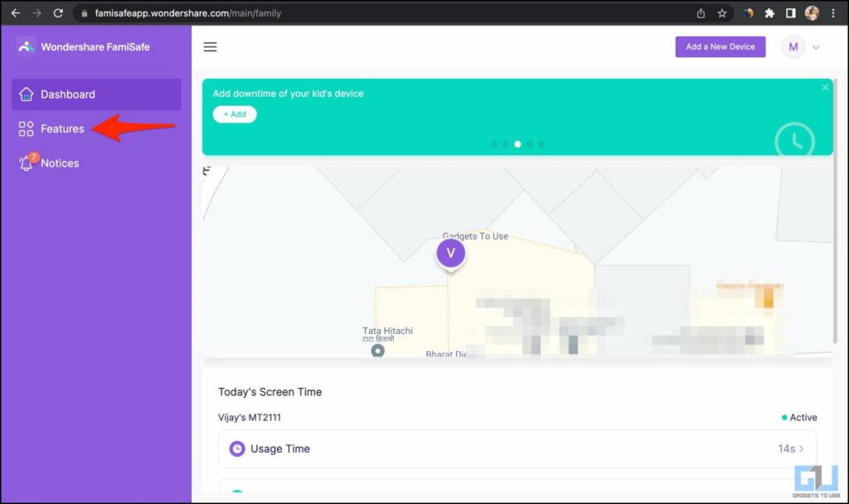849x504 pixels.
Task: Click the Wondershare FamiSafe logo icon
Action: (x=25, y=47)
